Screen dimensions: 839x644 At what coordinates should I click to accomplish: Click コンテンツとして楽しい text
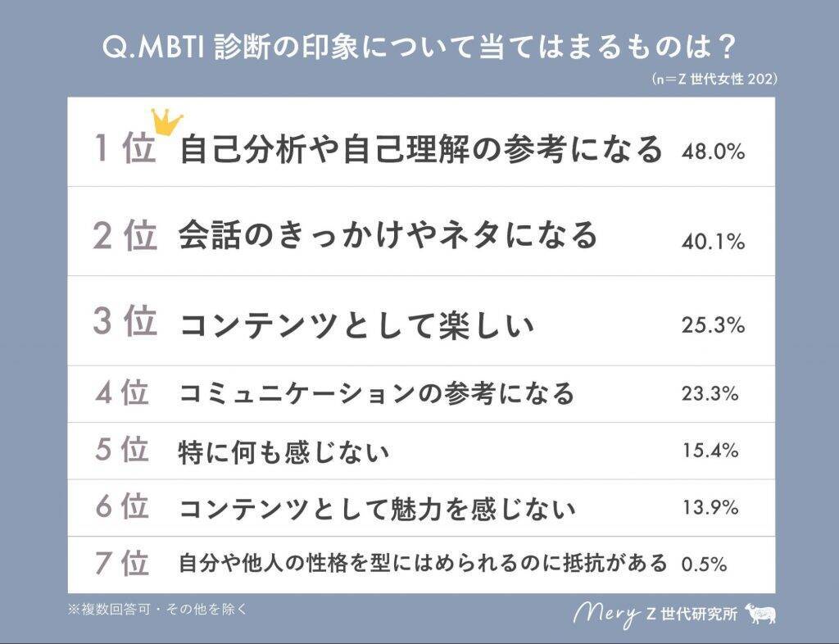[356, 326]
